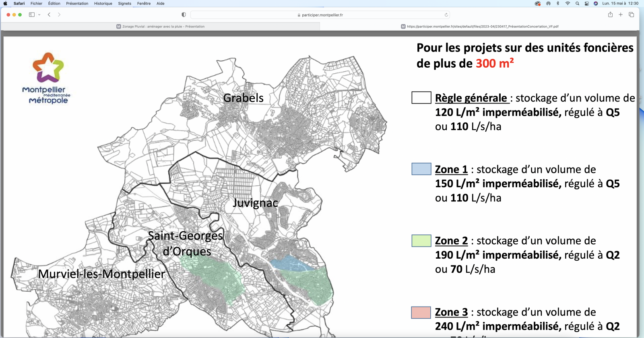
Task: Add a new tab with plus icon
Action: pos(621,15)
